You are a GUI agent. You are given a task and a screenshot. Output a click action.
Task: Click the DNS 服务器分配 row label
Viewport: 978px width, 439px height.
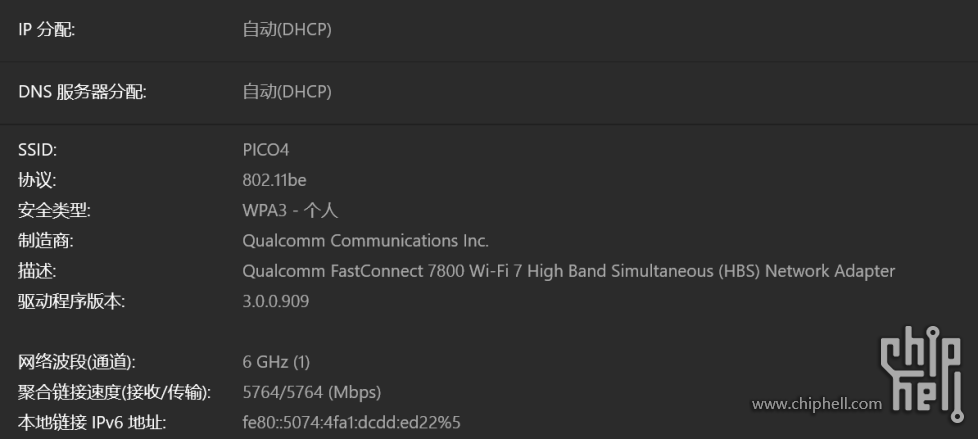click(82, 92)
